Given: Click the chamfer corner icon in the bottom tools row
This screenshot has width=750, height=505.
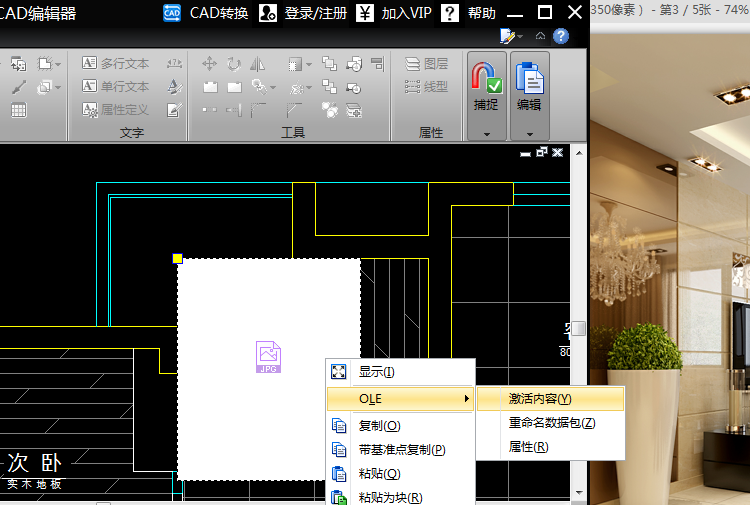Looking at the screenshot, I should [294, 110].
